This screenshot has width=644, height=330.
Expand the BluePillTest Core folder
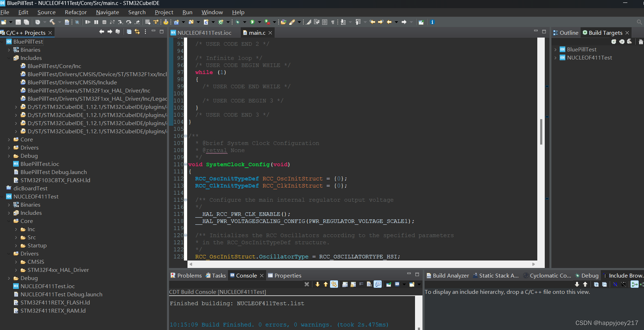pos(9,140)
